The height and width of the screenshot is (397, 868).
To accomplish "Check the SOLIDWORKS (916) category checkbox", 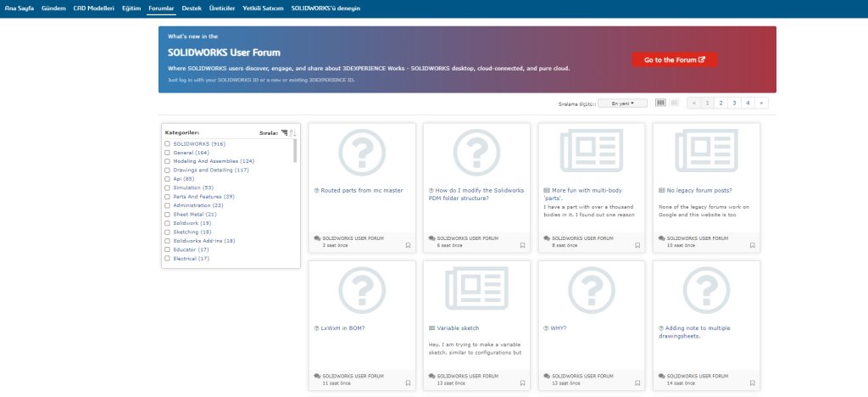I will click(167, 144).
